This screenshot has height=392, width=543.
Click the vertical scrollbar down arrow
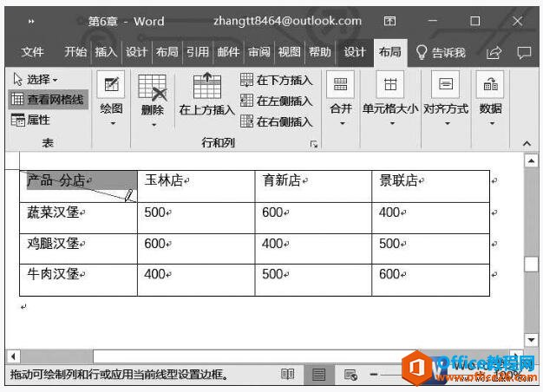(x=531, y=339)
